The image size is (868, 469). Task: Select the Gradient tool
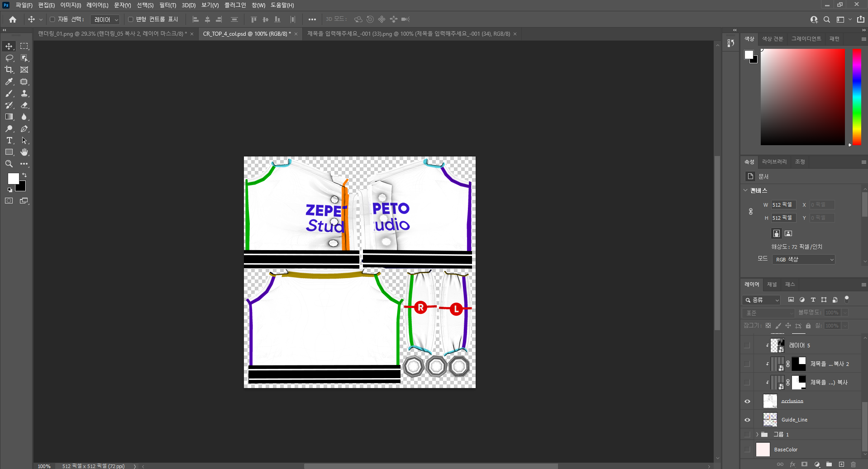click(9, 117)
